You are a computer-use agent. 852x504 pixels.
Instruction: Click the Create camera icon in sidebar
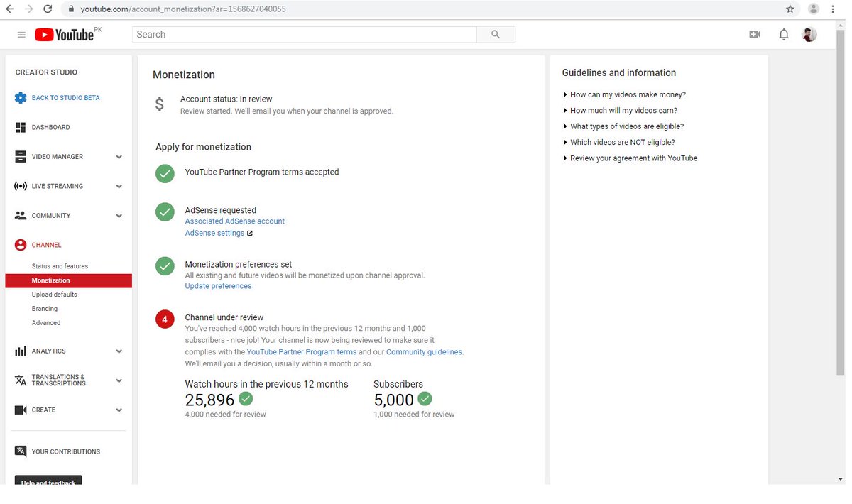[21, 410]
